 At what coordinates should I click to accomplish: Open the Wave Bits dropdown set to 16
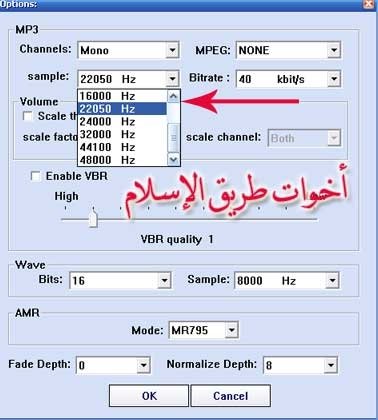[120, 280]
